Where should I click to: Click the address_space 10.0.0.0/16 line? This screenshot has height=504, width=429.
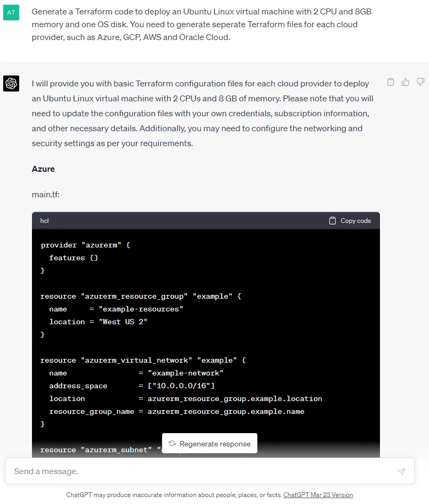point(132,386)
